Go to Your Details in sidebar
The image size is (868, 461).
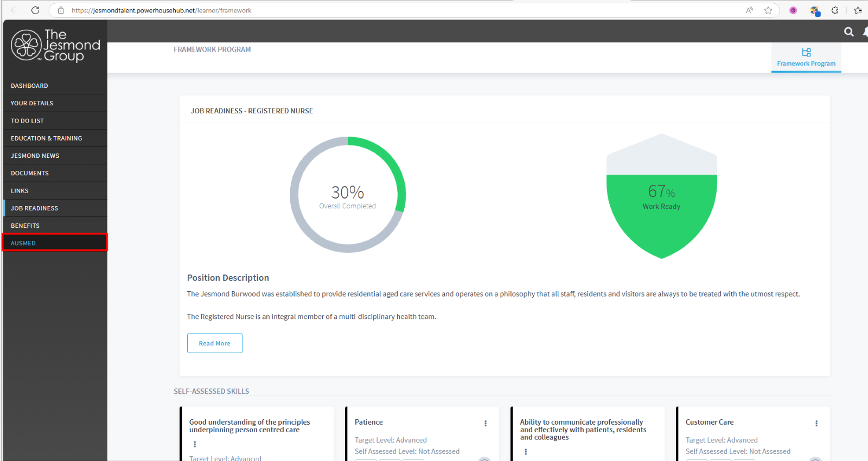55,103
